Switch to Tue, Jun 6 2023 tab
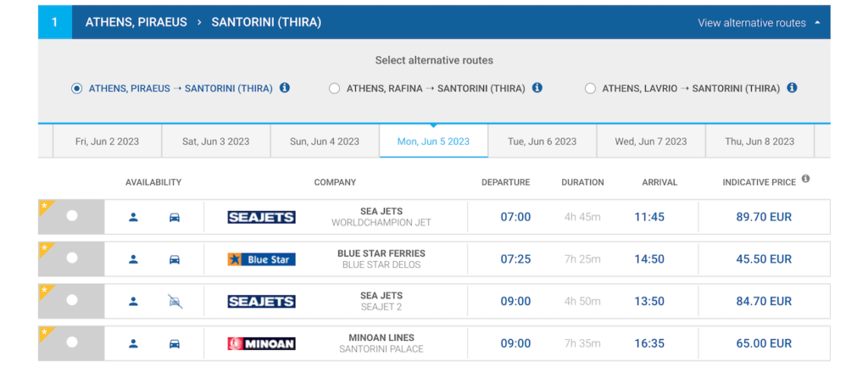The height and width of the screenshot is (378, 868). (x=542, y=142)
